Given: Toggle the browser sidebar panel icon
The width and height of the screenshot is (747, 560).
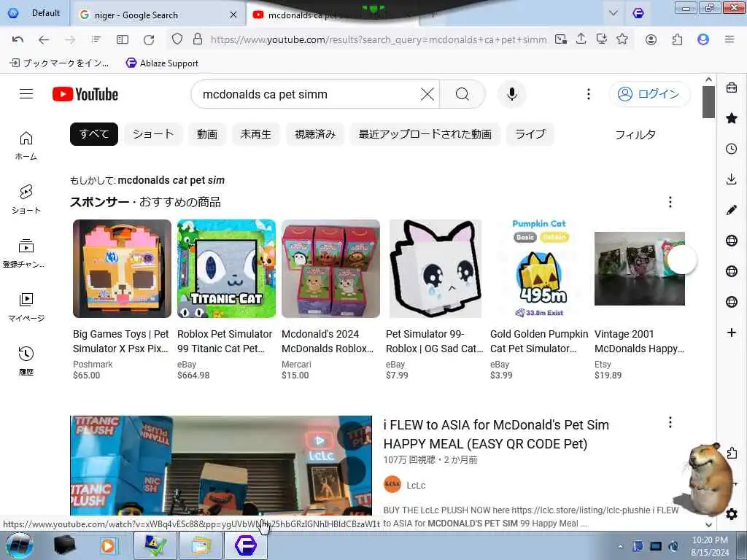Looking at the screenshot, I should [123, 39].
